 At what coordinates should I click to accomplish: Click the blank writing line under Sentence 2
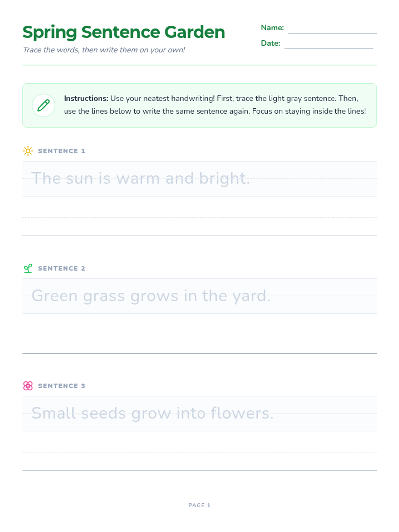point(199,334)
